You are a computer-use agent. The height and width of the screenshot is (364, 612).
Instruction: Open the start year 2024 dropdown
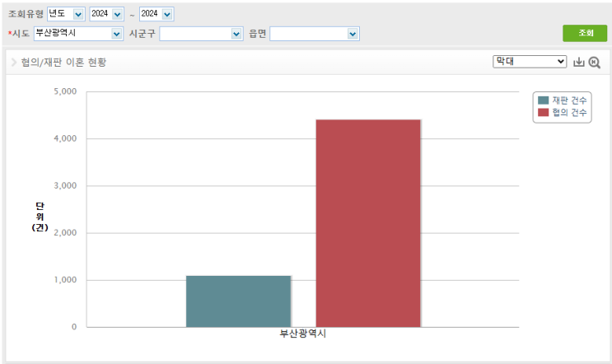pos(106,14)
